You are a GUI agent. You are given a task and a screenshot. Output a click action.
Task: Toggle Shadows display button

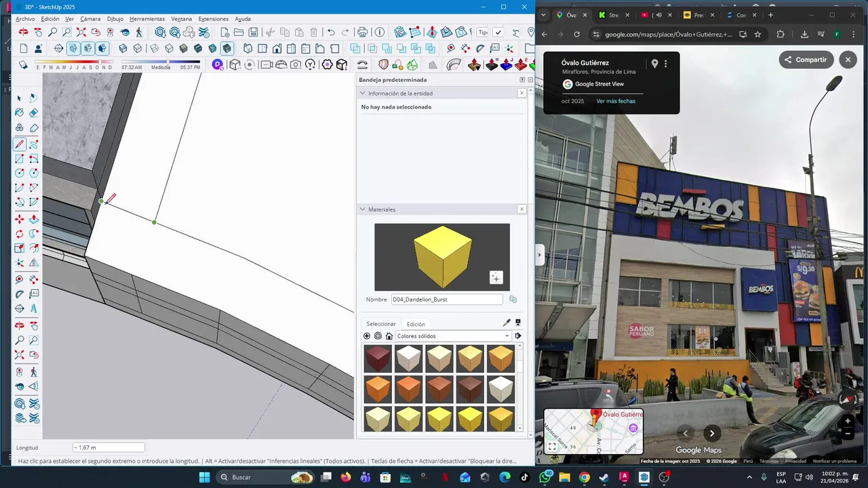[x=23, y=65]
